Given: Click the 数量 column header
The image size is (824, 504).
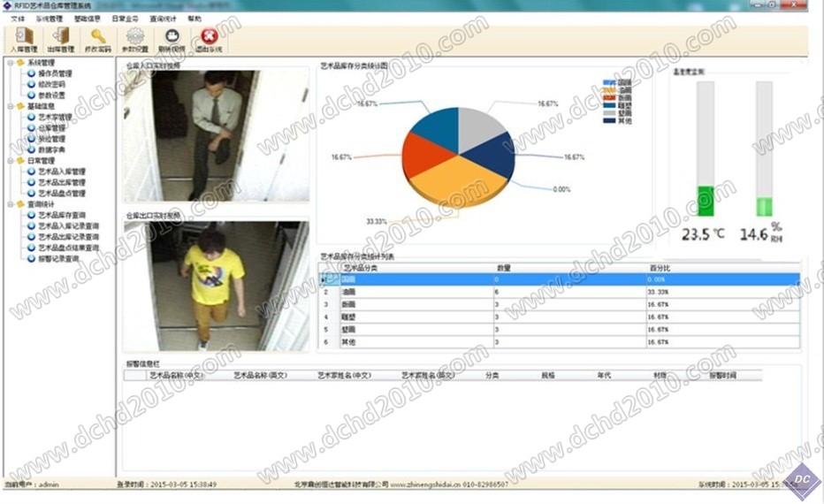Looking at the screenshot, I should click(x=505, y=267).
